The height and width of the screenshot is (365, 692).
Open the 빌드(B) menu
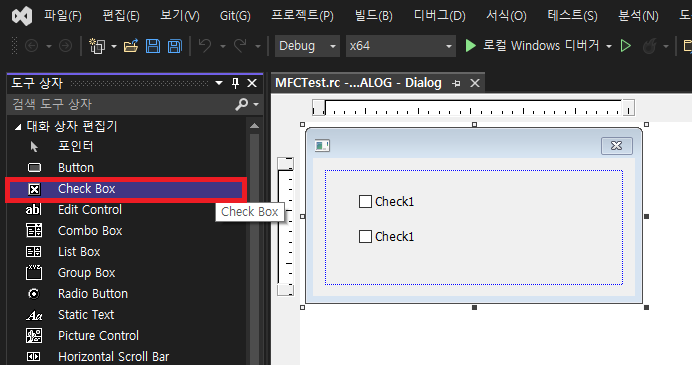tap(373, 16)
